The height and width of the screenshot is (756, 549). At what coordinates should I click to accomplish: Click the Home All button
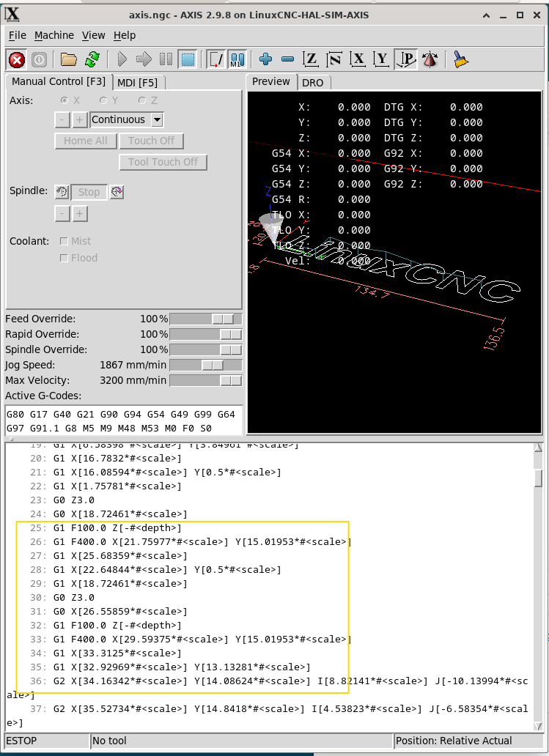[85, 141]
